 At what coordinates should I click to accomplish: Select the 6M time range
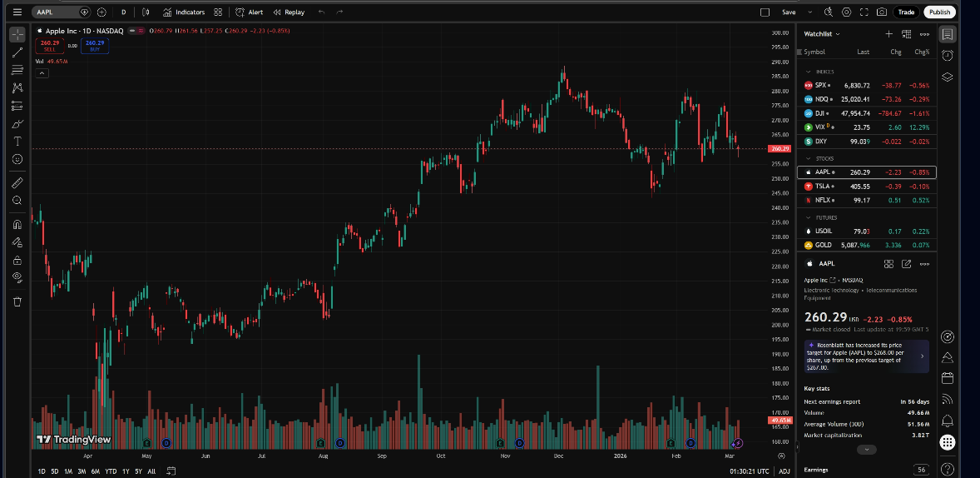[x=95, y=471]
